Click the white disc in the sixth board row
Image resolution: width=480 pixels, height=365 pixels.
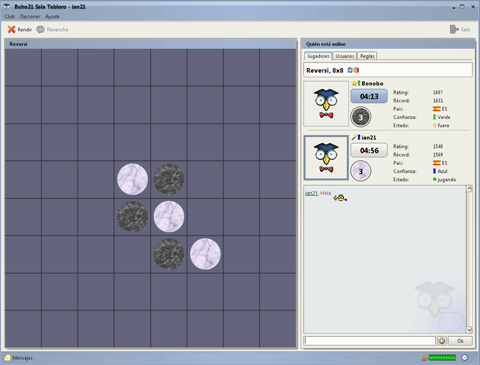(205, 254)
